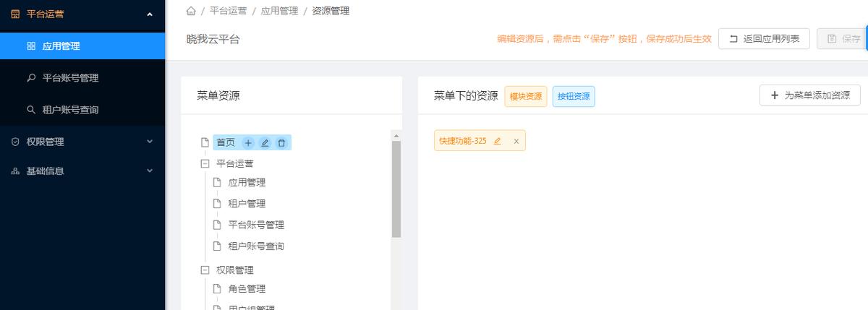This screenshot has height=310, width=868.
Task: Select 权限管理 sidebar menu
Action: click(82, 142)
